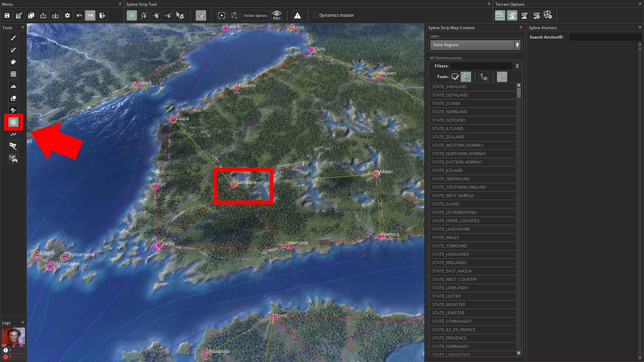Image resolution: width=644 pixels, height=362 pixels.
Task: Open the palette tool in the sidebar
Action: coord(13,62)
